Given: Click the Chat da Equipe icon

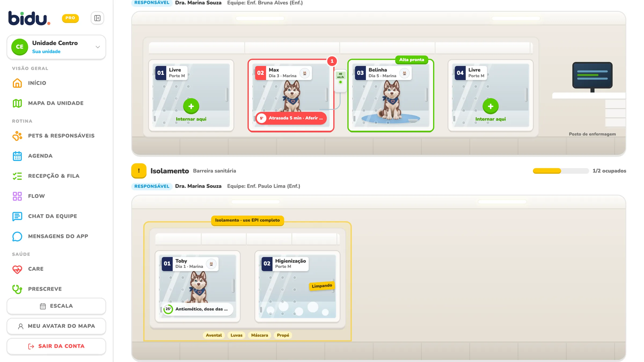Looking at the screenshot, I should pos(17,216).
